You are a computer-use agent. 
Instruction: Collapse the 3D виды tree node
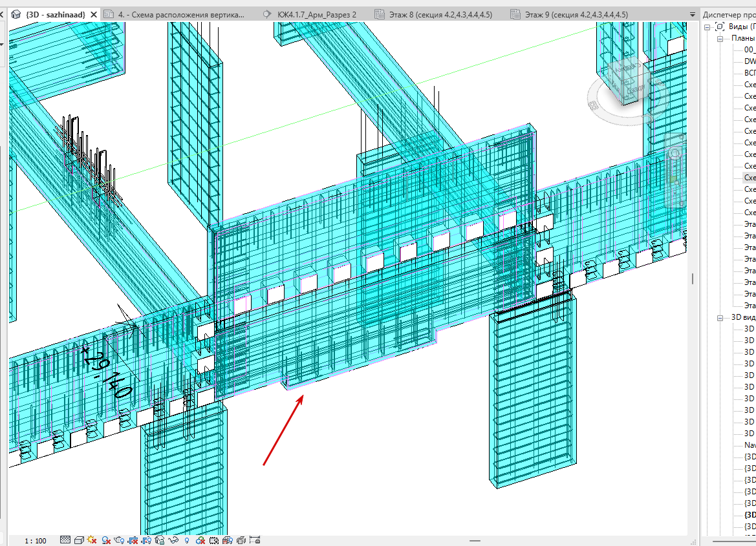pos(720,317)
